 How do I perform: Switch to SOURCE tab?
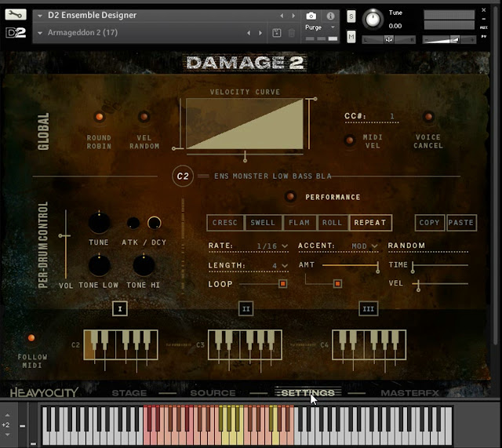pyautogui.click(x=213, y=393)
